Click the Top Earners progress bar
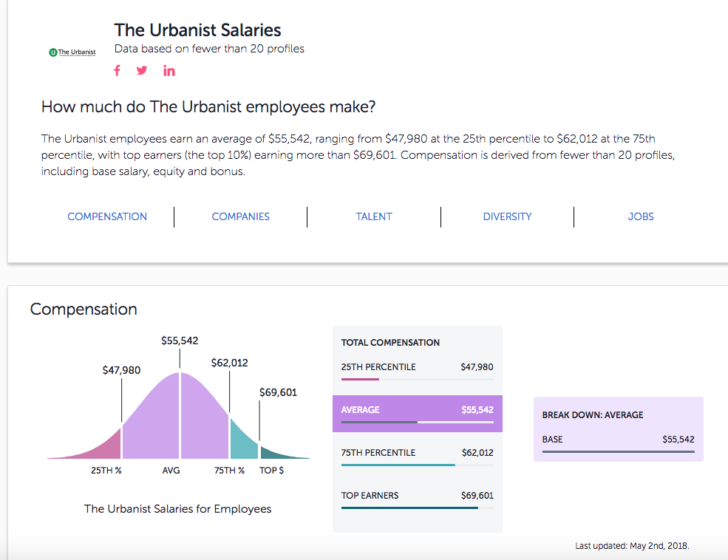This screenshot has height=560, width=728. click(x=409, y=508)
